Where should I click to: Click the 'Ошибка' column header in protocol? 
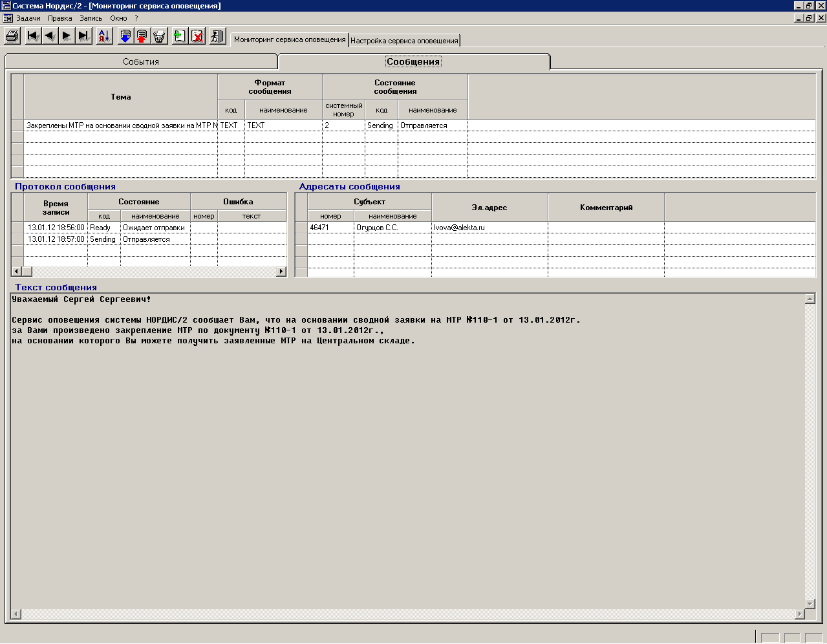coord(238,202)
